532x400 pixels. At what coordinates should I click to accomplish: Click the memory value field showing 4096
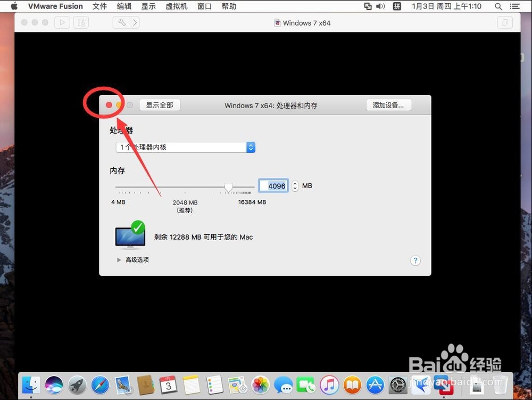[273, 186]
